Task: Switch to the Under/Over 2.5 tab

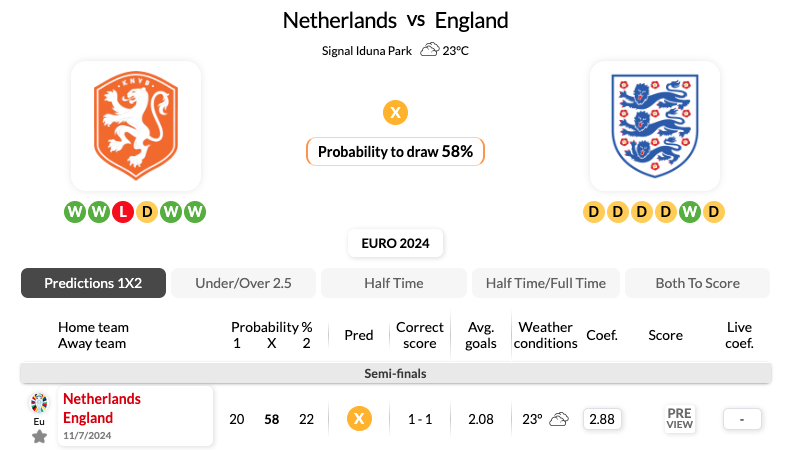Action: click(243, 283)
